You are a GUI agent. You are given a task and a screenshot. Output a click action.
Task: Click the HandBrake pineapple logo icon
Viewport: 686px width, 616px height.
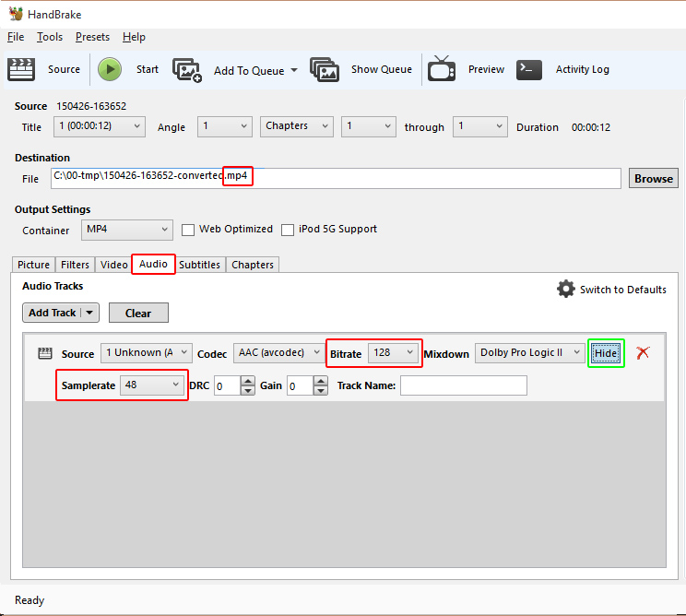pyautogui.click(x=16, y=14)
